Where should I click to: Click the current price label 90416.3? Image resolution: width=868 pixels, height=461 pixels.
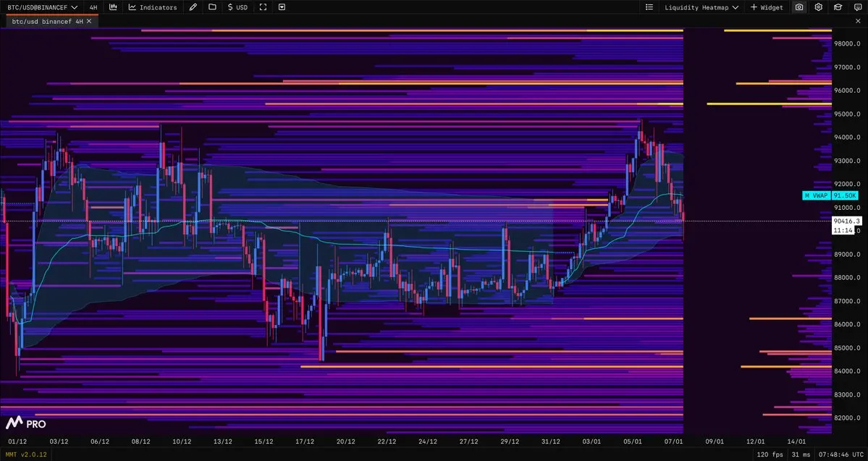click(846, 221)
